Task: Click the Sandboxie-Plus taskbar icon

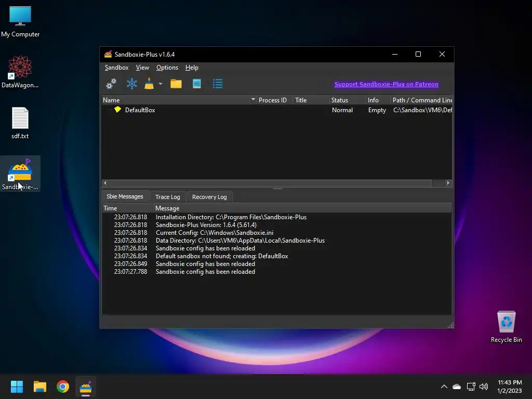Action: coord(86,387)
